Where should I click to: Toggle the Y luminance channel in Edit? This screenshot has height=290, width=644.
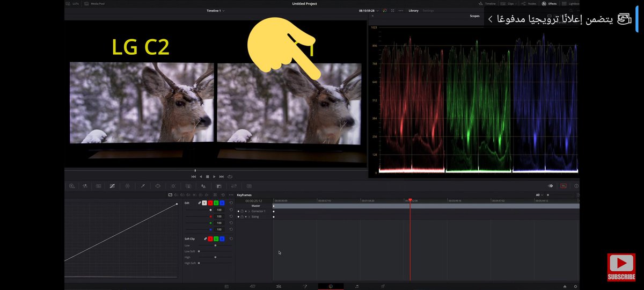point(204,202)
